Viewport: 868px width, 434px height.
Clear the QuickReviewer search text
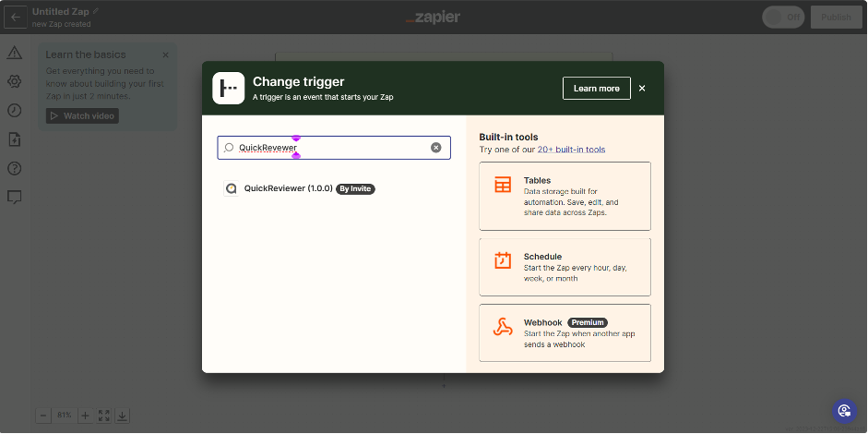pyautogui.click(x=436, y=148)
